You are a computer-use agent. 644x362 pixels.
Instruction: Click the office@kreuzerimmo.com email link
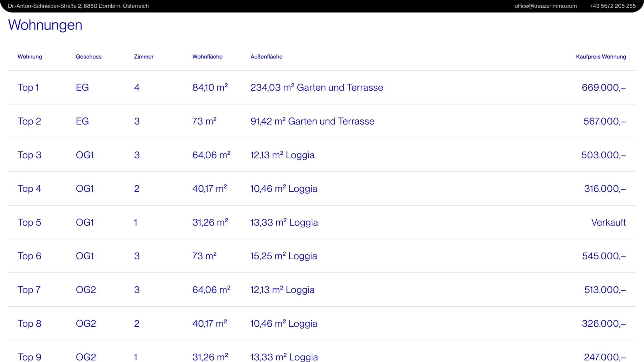coord(545,6)
